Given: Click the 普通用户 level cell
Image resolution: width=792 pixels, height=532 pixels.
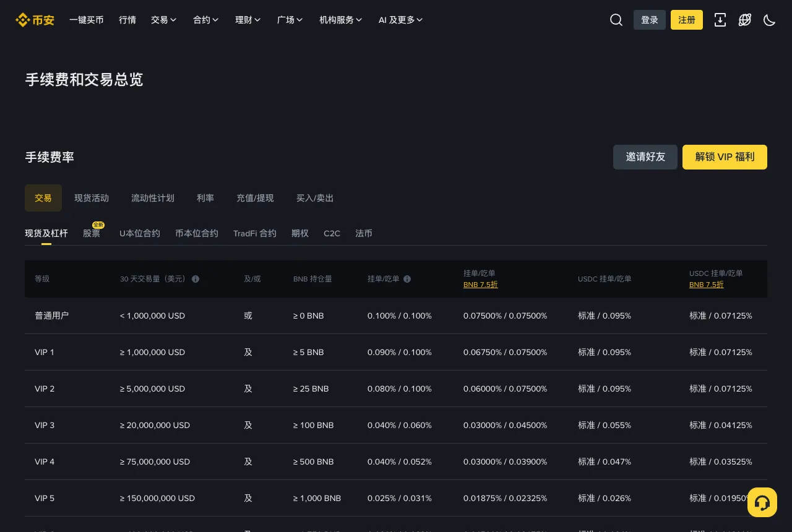Looking at the screenshot, I should coord(52,315).
